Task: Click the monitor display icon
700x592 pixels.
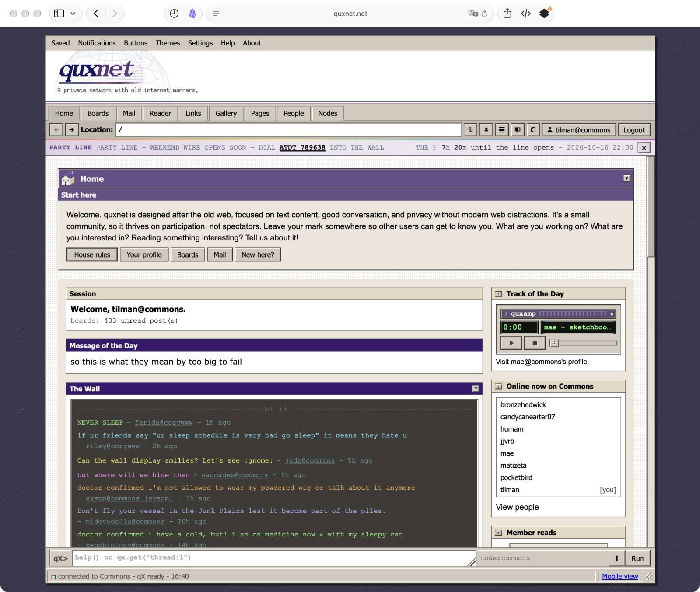Action: pos(518,130)
